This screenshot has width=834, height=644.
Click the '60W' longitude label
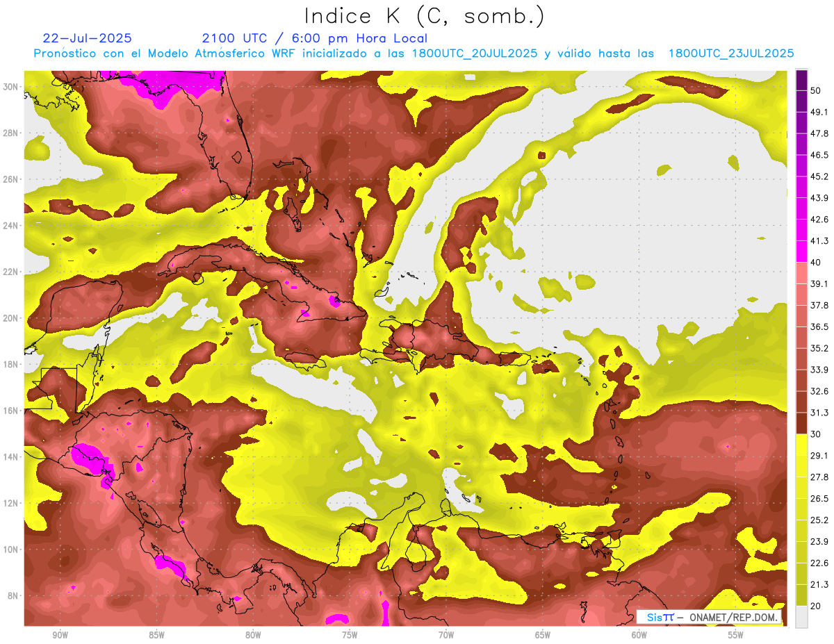point(639,636)
